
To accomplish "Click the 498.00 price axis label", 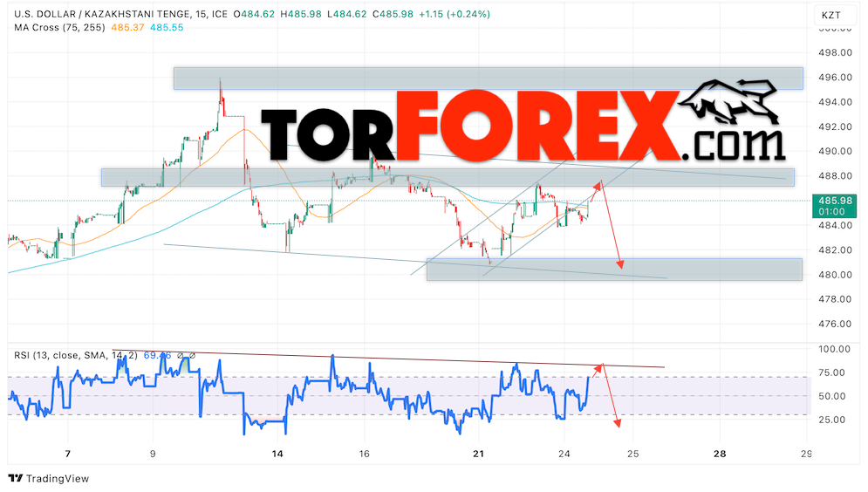I will pos(836,52).
